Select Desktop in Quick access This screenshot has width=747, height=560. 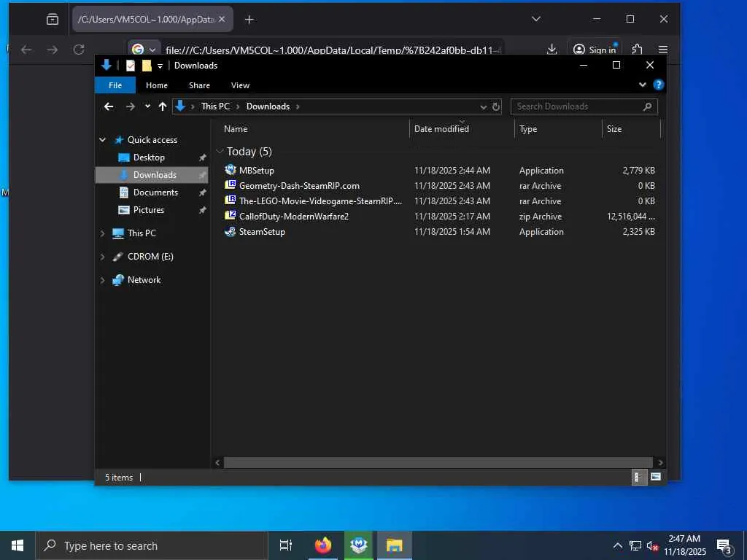[149, 157]
